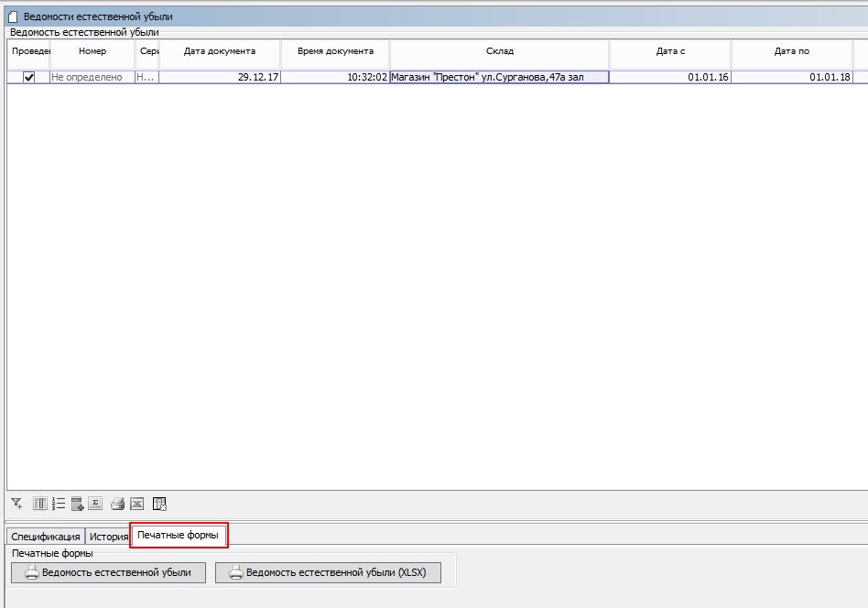The height and width of the screenshot is (608, 868).
Task: Click the table with cross icon
Action: [159, 504]
